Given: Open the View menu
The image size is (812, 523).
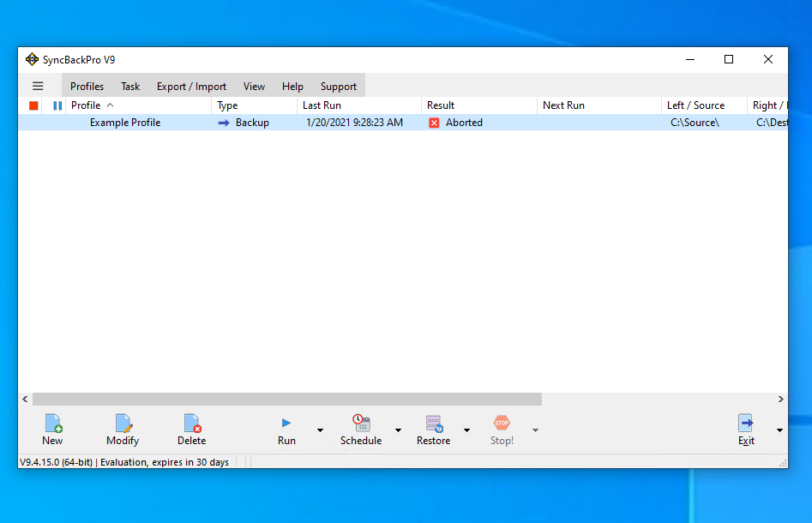Looking at the screenshot, I should (255, 87).
